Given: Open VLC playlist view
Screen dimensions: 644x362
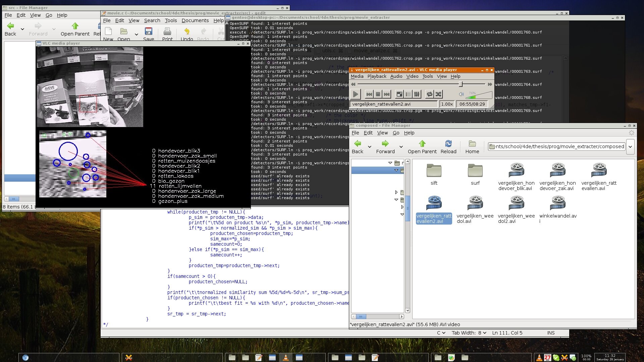Looking at the screenshot, I should pos(408,94).
